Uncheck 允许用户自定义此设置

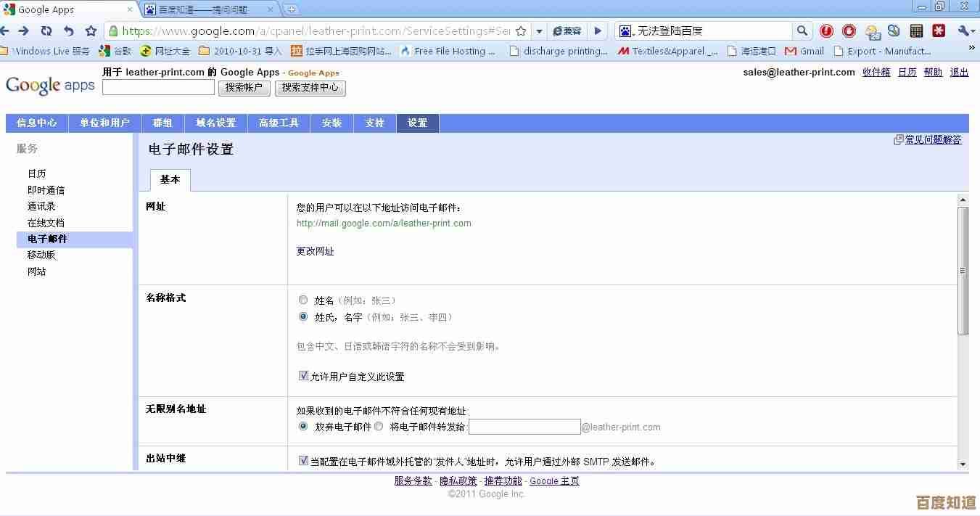pyautogui.click(x=303, y=376)
